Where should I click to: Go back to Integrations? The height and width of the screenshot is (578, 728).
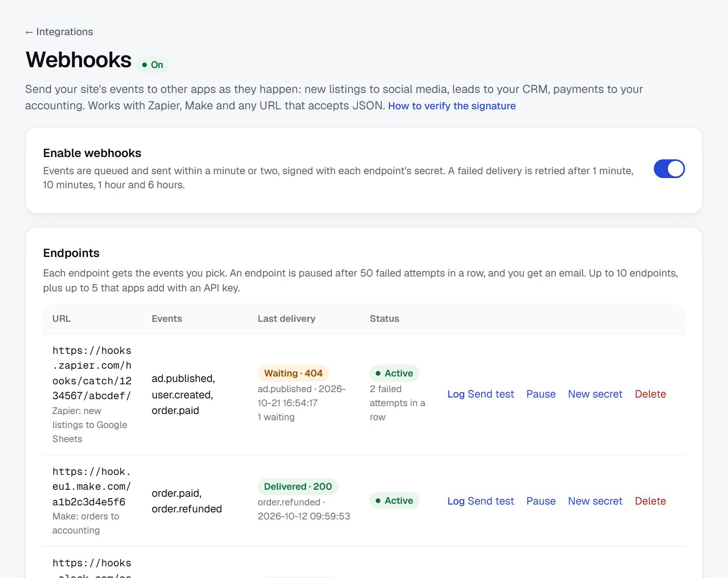[x=59, y=32]
